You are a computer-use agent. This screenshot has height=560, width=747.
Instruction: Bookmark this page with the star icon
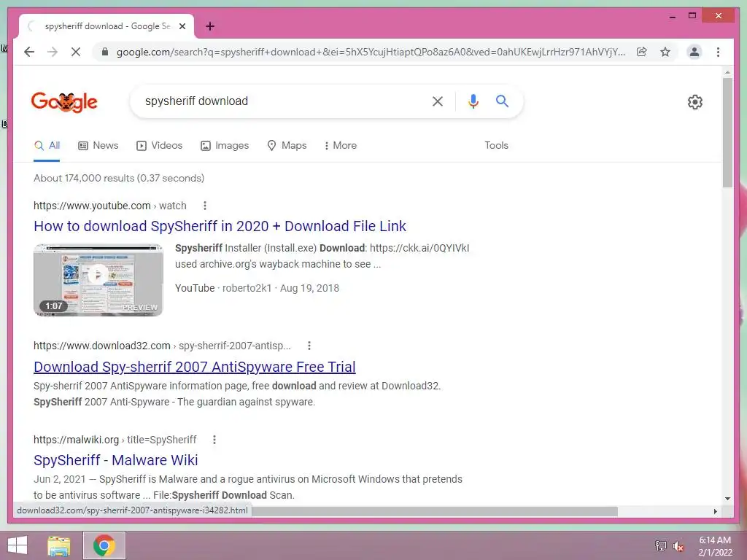665,52
